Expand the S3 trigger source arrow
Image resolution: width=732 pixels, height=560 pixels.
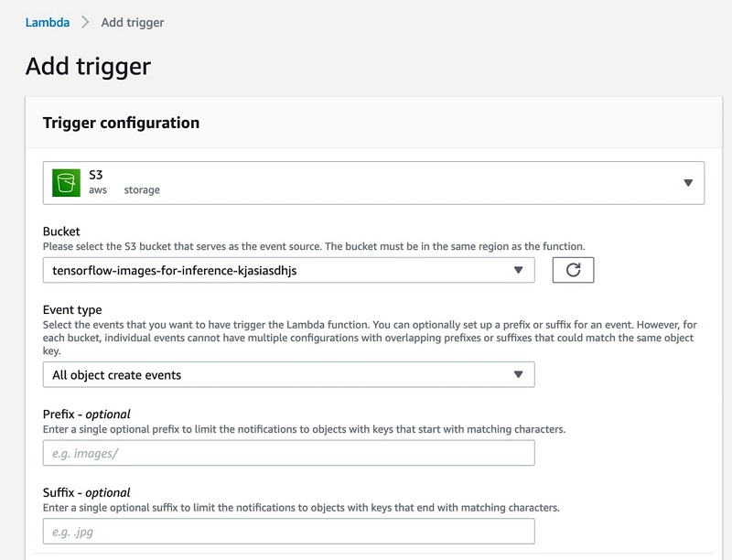click(x=688, y=183)
